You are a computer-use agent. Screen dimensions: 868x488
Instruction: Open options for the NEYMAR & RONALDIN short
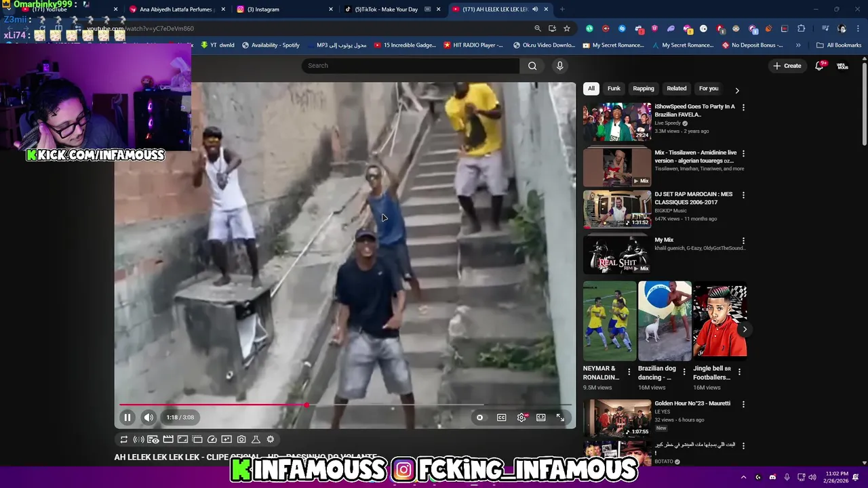coord(629,372)
